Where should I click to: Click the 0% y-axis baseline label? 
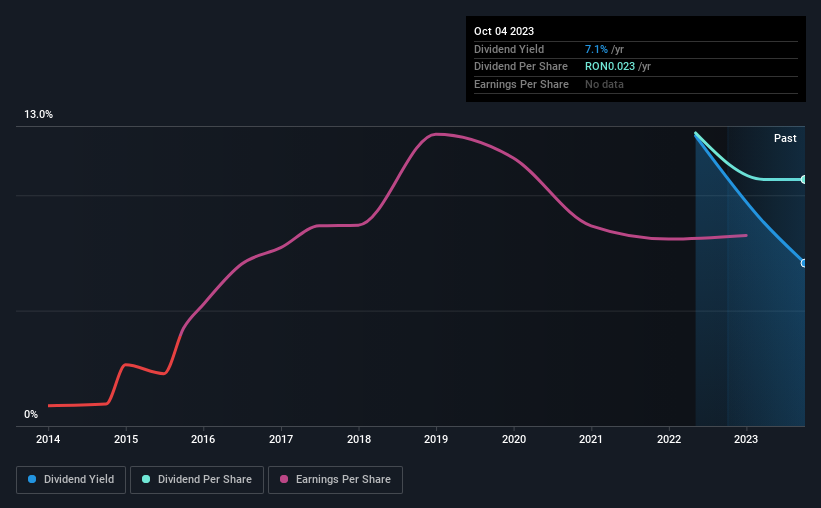[31, 414]
